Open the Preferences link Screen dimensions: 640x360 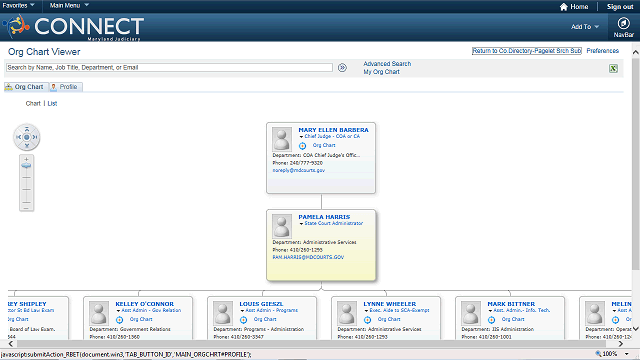pyautogui.click(x=602, y=51)
